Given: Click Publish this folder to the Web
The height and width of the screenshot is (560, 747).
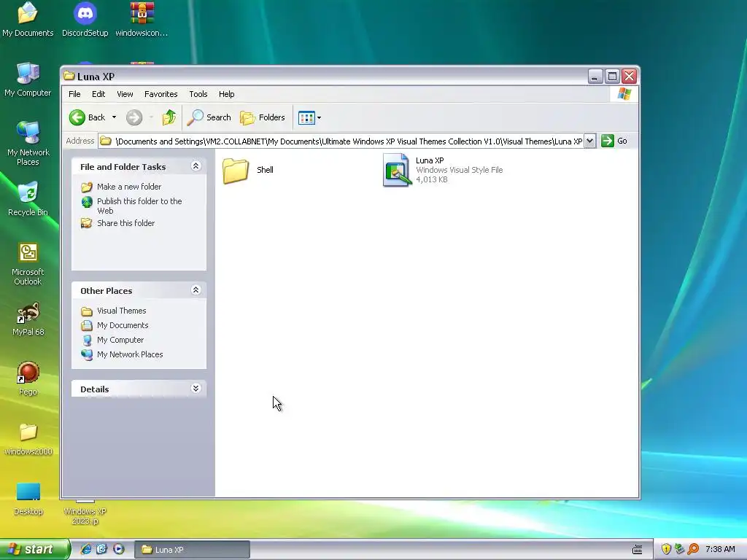Looking at the screenshot, I should [139, 206].
